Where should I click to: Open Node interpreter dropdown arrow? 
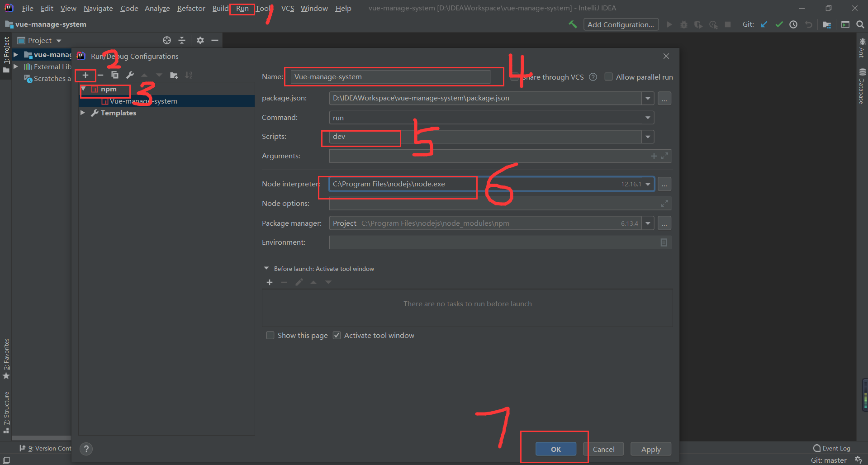648,184
